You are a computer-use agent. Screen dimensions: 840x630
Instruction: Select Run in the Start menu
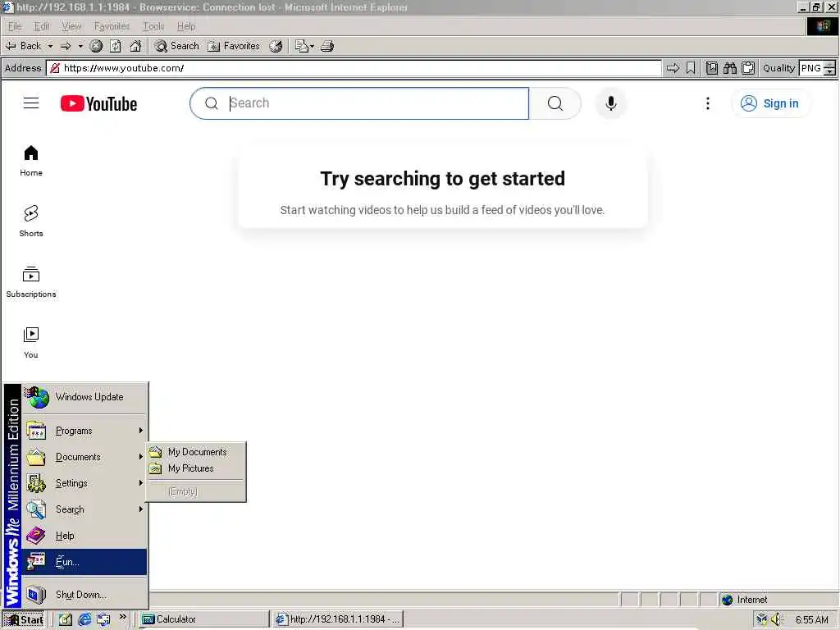(x=84, y=562)
